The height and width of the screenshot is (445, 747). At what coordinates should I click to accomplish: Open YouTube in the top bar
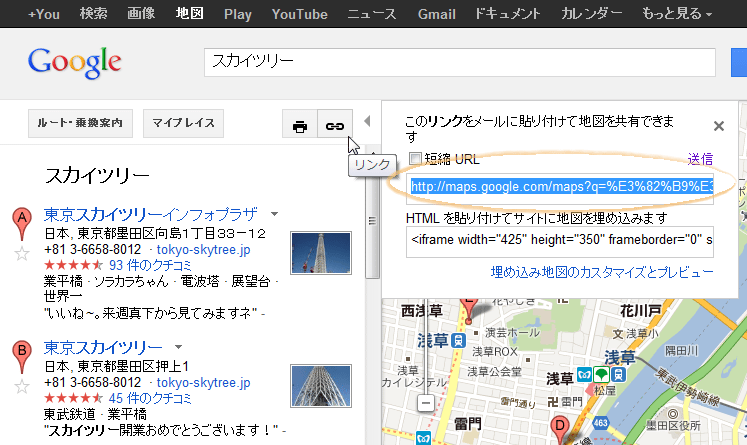coord(300,14)
